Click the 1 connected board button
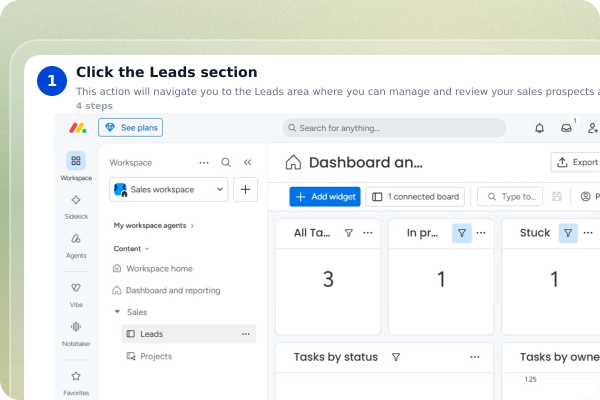 click(415, 197)
